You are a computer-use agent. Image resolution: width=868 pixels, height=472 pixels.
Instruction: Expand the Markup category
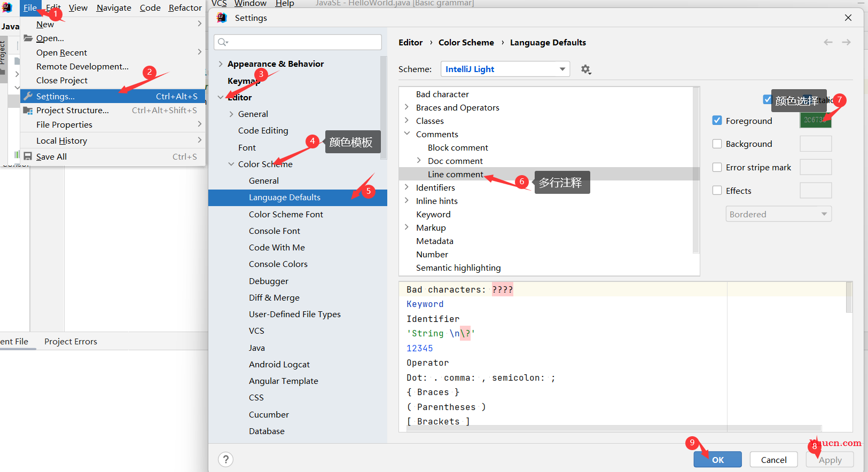tap(406, 227)
